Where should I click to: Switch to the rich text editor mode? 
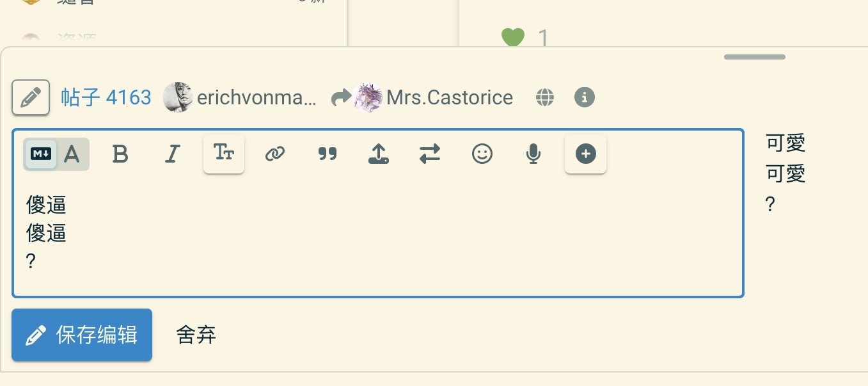pos(72,154)
